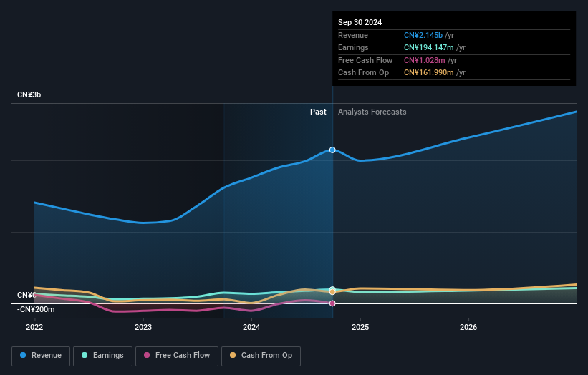Toggle the Revenue legend button
Image resolution: width=588 pixels, height=375 pixels.
tap(41, 356)
